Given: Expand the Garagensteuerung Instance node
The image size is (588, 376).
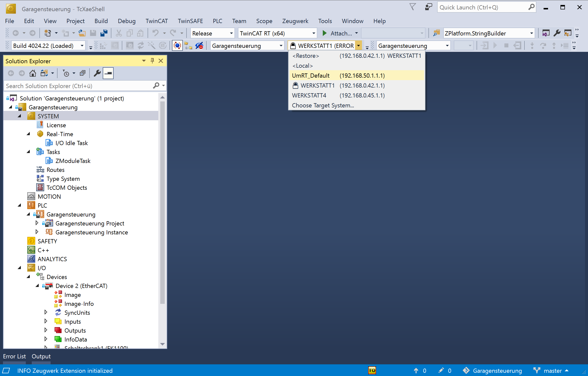Looking at the screenshot, I should point(37,232).
